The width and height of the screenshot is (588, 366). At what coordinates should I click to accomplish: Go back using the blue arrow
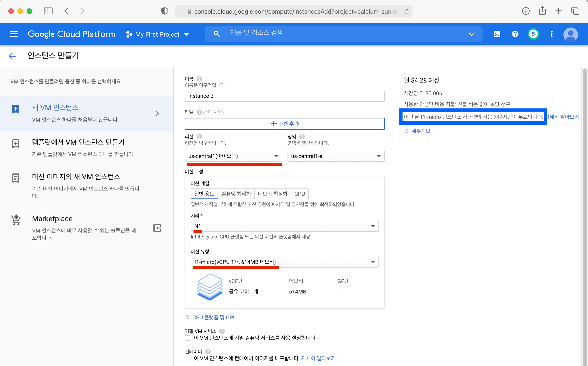pyautogui.click(x=12, y=56)
